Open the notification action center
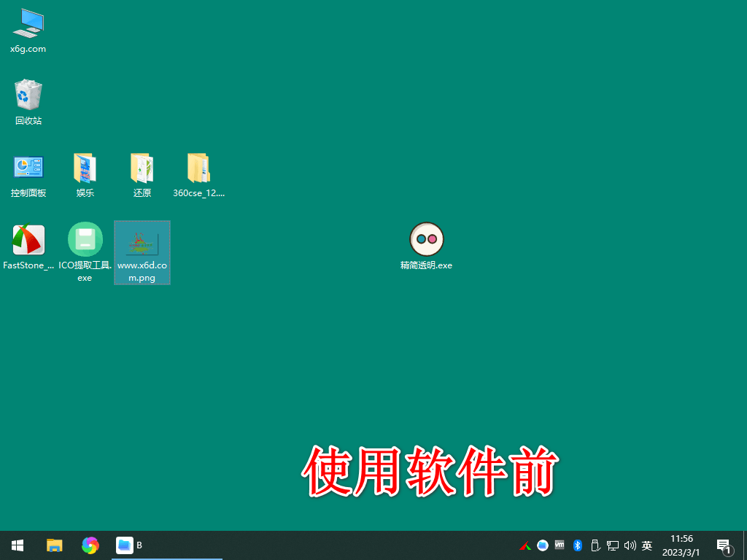 click(724, 545)
